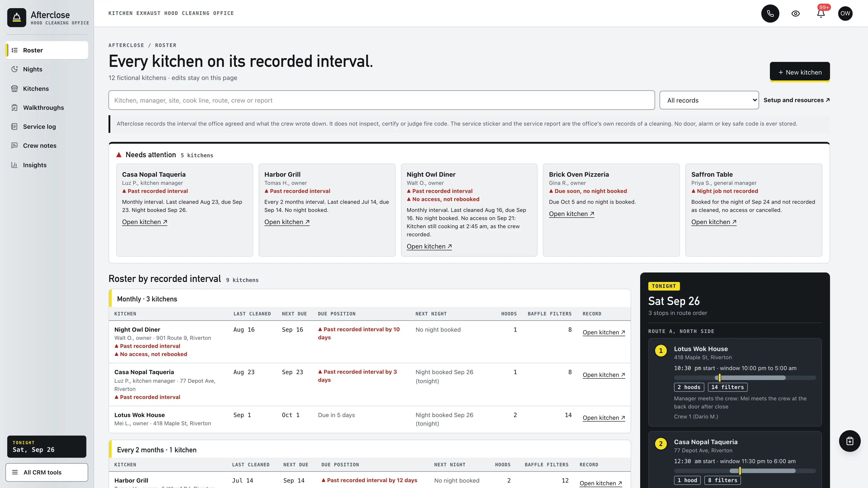Open Setup and resources link
868x488 pixels.
click(x=797, y=100)
